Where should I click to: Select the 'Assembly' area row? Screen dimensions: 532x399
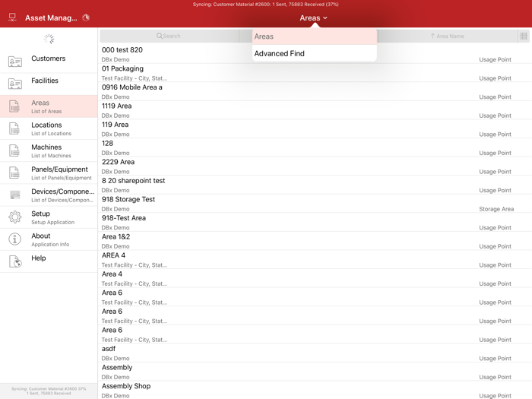[x=315, y=371]
